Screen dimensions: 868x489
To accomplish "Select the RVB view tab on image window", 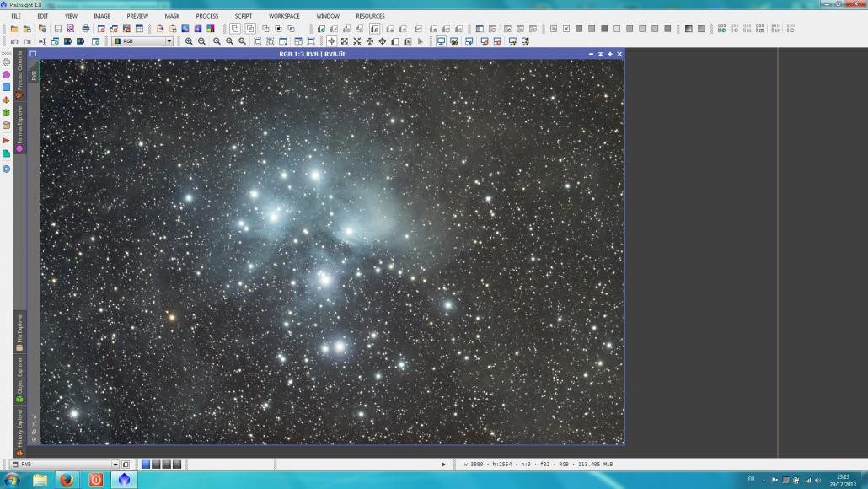I will pos(34,76).
